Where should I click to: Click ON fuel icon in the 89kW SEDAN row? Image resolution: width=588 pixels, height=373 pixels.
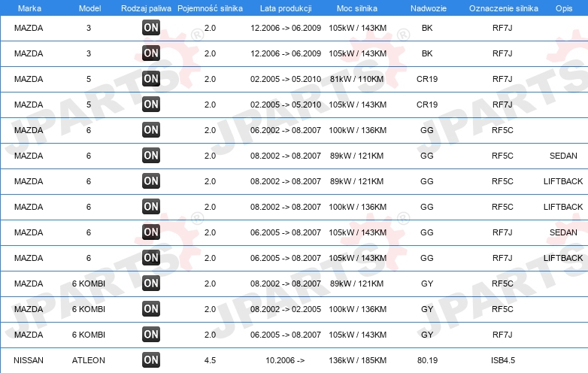point(151,155)
